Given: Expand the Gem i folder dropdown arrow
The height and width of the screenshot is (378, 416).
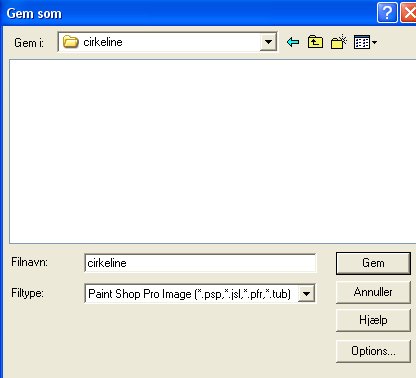Looking at the screenshot, I should pos(268,42).
